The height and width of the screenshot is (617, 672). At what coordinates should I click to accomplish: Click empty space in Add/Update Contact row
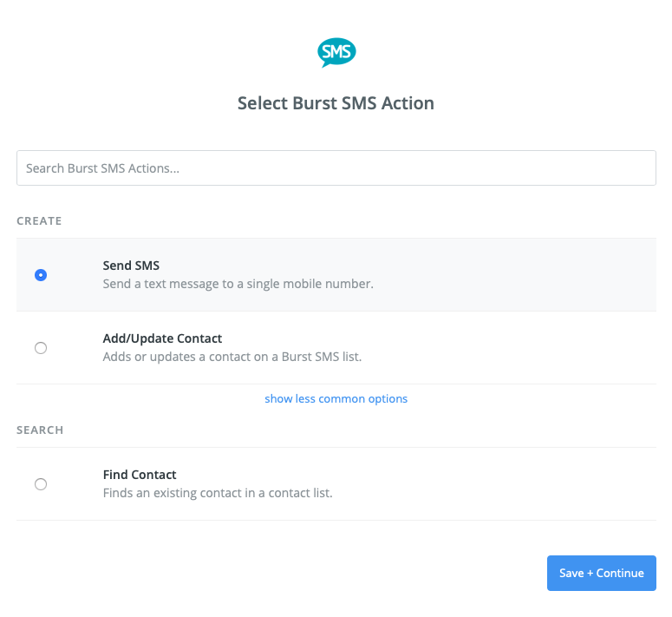[514, 348]
